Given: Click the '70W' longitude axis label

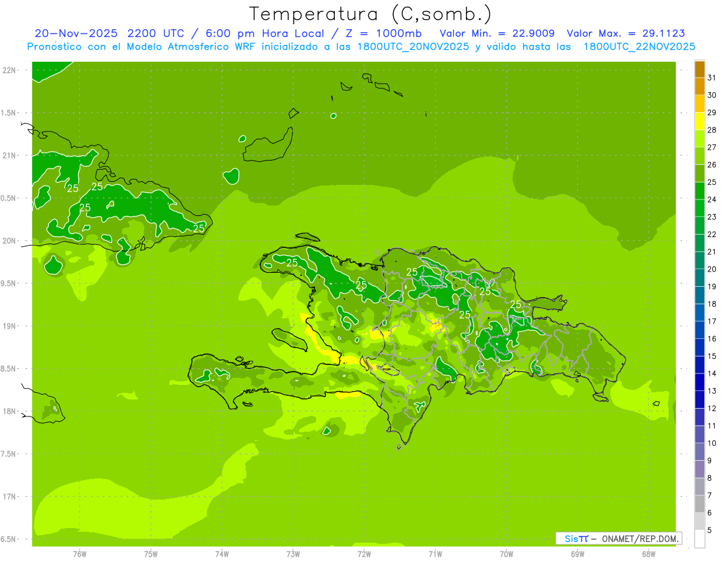Looking at the screenshot, I should pyautogui.click(x=507, y=554).
